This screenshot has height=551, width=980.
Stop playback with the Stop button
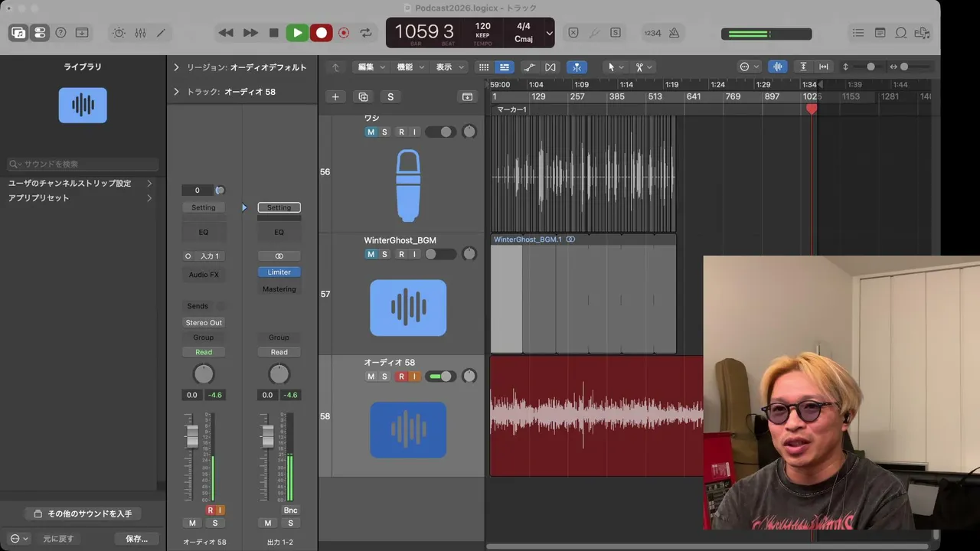pos(274,33)
